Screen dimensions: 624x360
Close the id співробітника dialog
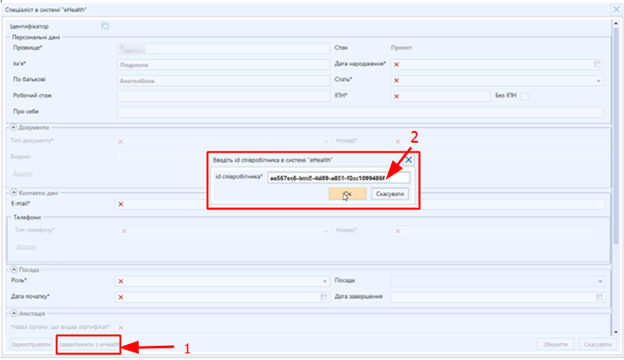coord(408,160)
